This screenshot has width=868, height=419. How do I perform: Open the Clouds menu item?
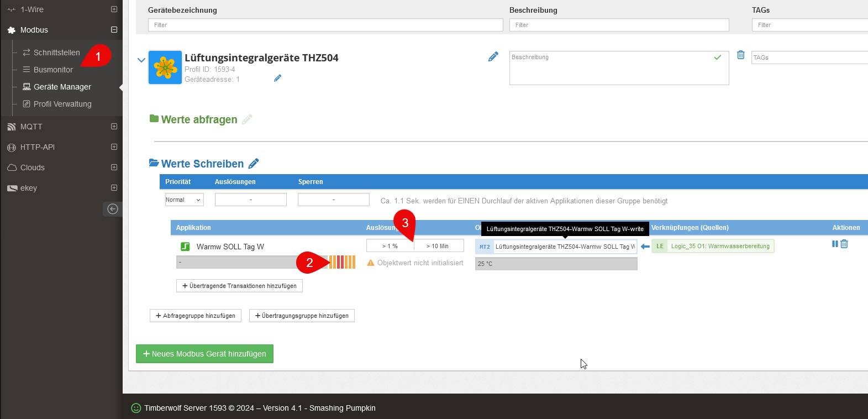[33, 167]
